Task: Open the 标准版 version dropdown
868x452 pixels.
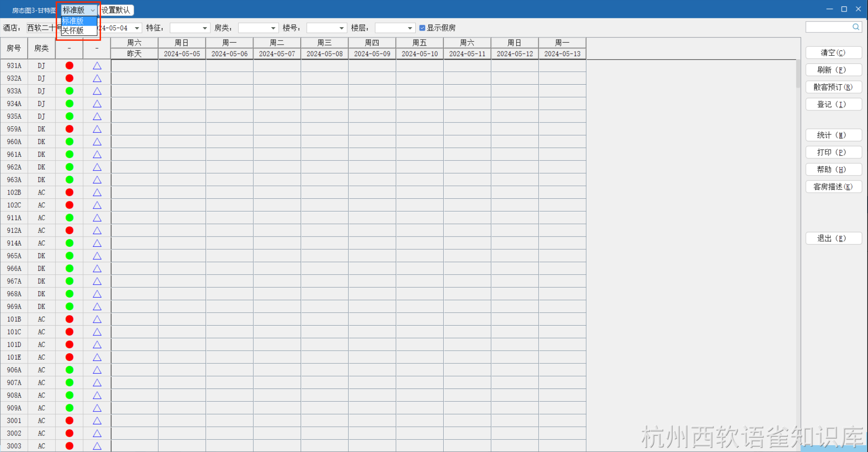Action: click(x=79, y=10)
